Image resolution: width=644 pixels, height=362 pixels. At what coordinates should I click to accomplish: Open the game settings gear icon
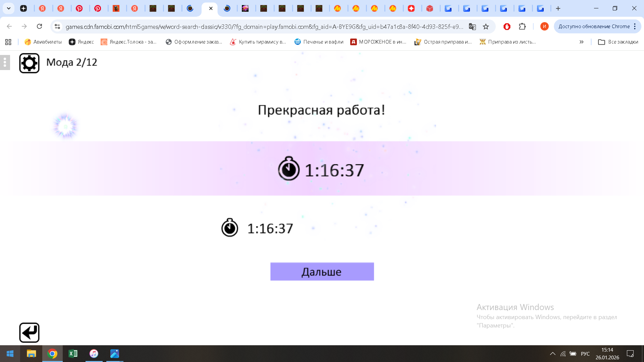[29, 62]
